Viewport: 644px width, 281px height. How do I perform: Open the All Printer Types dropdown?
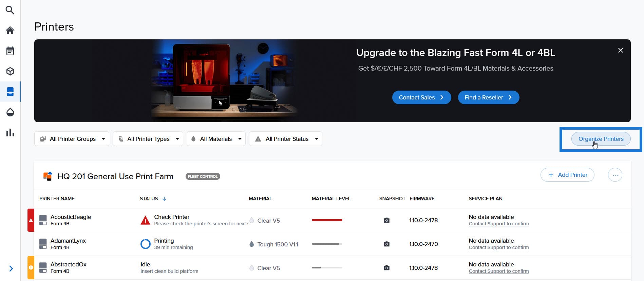pyautogui.click(x=148, y=139)
